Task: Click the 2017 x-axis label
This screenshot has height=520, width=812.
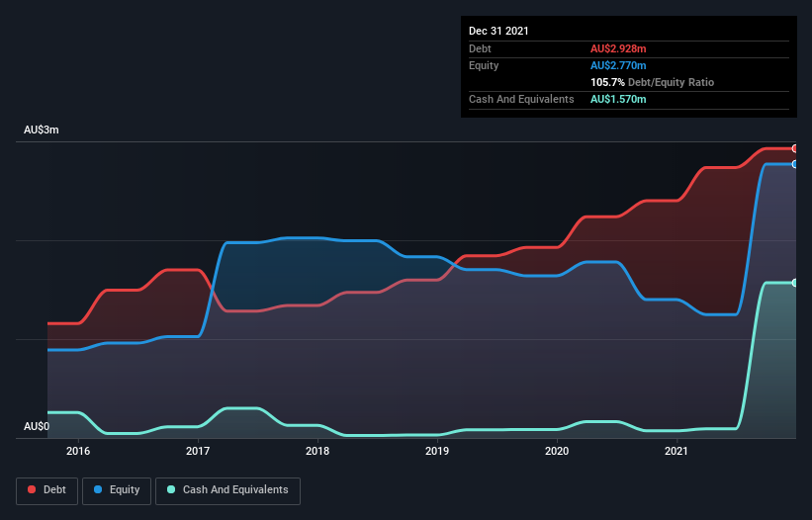Action: (198, 451)
